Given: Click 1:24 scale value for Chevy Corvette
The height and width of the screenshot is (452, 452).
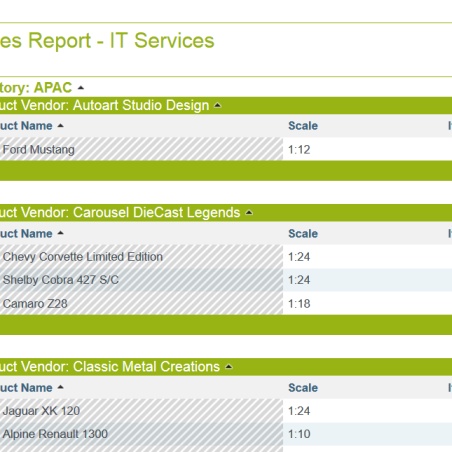Looking at the screenshot, I should click(x=299, y=257).
